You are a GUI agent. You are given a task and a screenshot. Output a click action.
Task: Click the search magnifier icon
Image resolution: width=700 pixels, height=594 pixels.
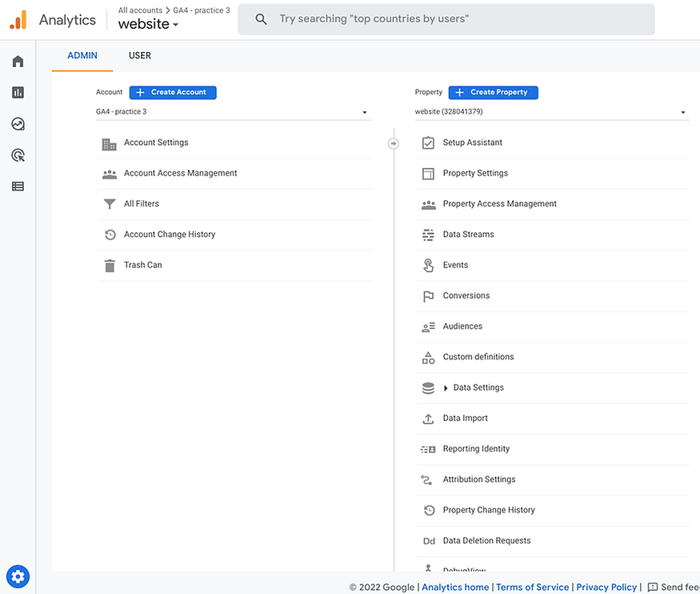[261, 19]
